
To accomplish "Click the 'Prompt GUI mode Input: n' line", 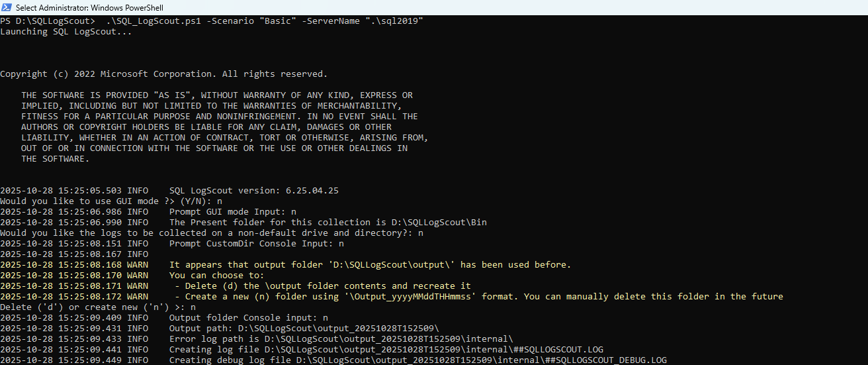I will [148, 212].
